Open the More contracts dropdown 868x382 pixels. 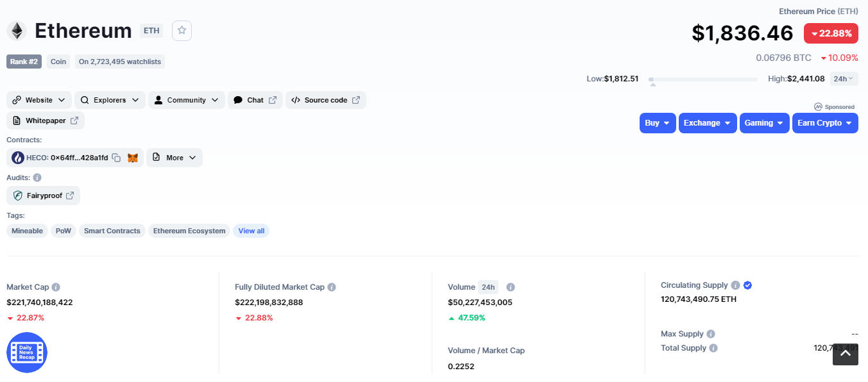(174, 158)
